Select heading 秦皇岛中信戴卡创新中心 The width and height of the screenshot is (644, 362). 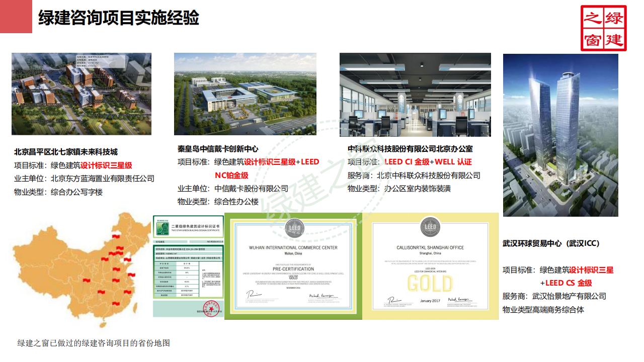coord(218,148)
